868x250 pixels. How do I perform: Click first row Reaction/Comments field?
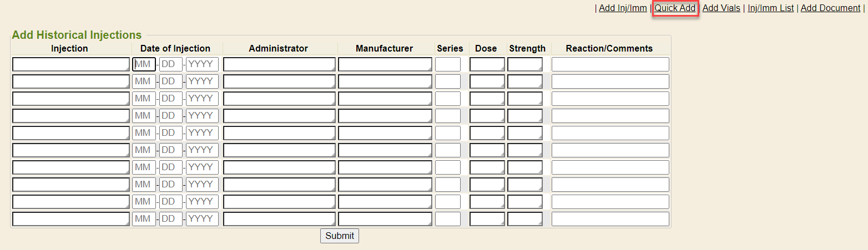click(610, 65)
